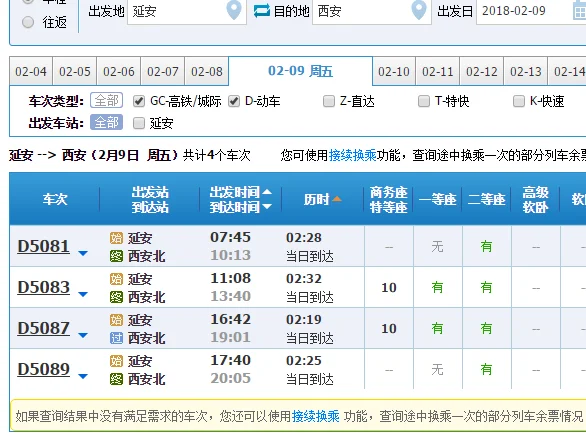Switch to the 02-11 date tab
Viewport: 586px width, 433px height.
coord(438,71)
